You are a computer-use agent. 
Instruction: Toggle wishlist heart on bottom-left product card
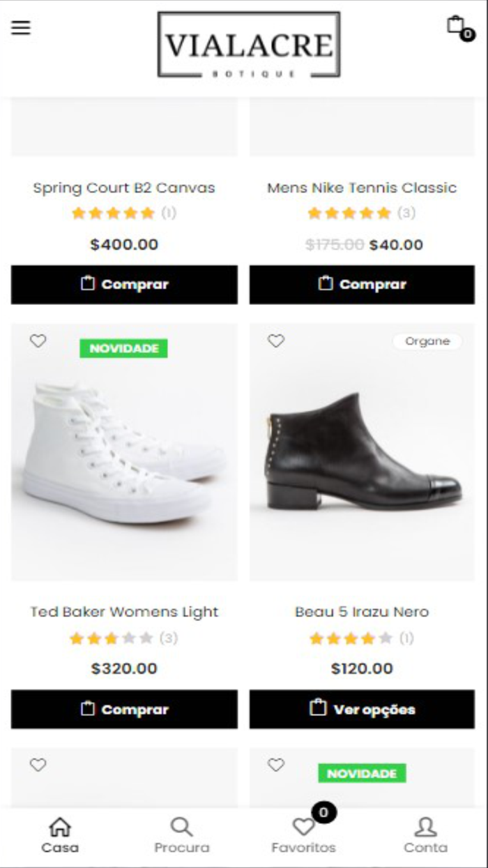[38, 765]
